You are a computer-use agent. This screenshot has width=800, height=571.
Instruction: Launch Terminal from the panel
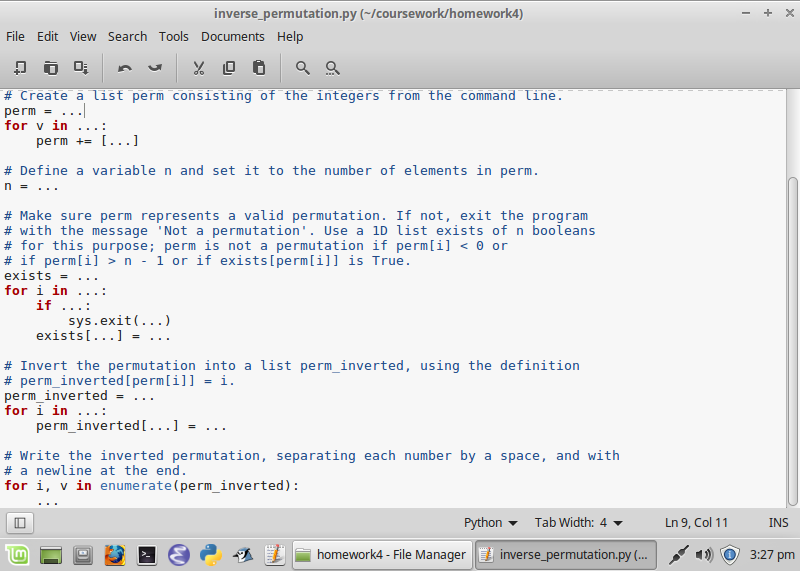[x=146, y=555]
